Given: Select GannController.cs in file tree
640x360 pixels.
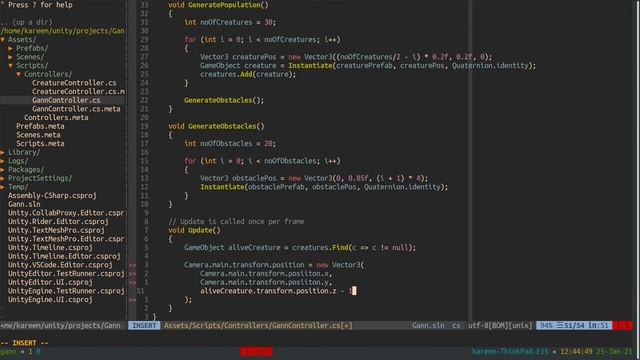Looking at the screenshot, I should tap(66, 100).
